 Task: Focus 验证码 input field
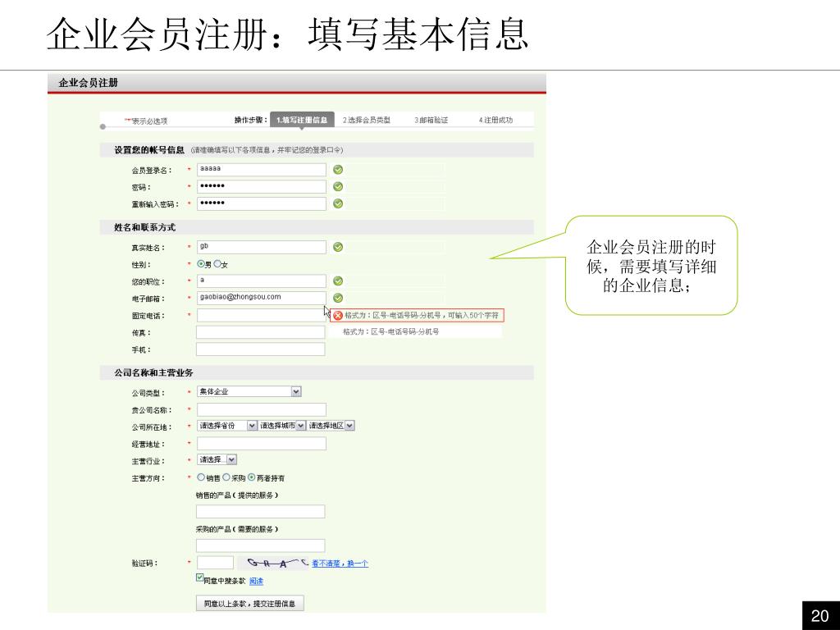(216, 563)
